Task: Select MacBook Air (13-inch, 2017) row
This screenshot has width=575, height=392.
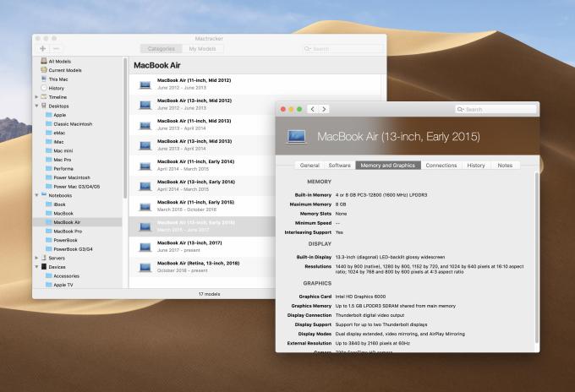Action: (202, 246)
